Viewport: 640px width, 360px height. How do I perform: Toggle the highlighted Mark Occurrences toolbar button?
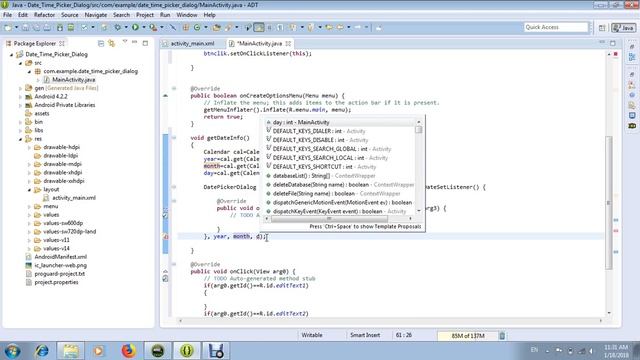tap(258, 27)
